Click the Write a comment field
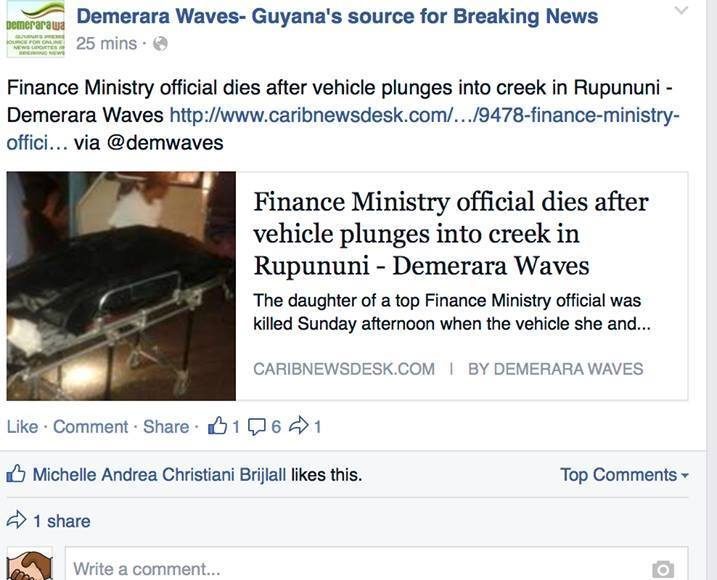The height and width of the screenshot is (580, 717). point(376,565)
